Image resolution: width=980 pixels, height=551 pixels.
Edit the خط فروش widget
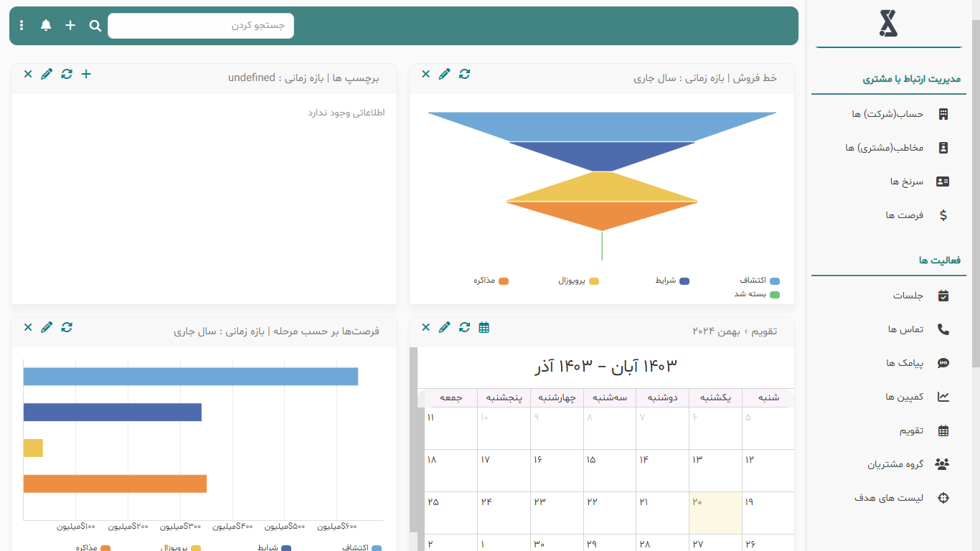coord(445,74)
